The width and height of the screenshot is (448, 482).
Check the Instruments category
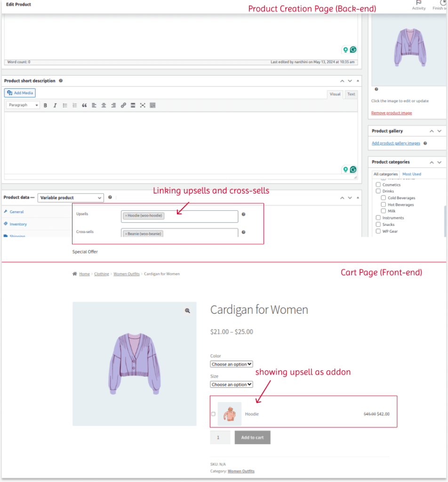coord(378,217)
